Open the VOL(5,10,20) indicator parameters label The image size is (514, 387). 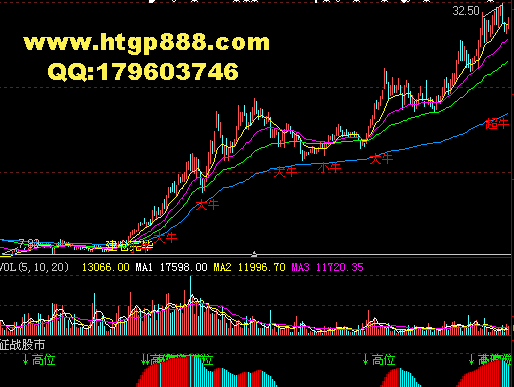(x=34, y=267)
